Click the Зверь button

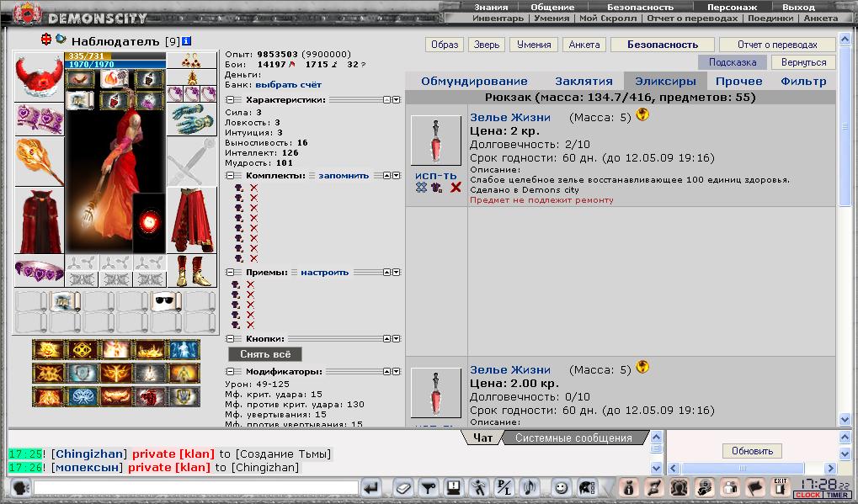pyautogui.click(x=487, y=45)
